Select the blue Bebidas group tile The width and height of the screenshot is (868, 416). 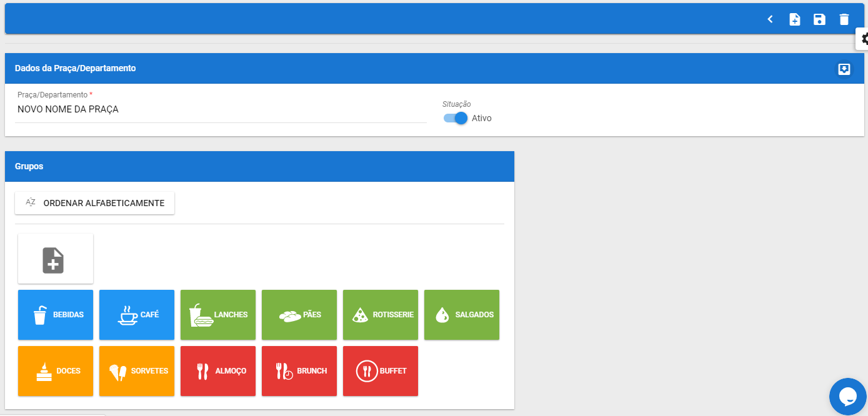55,315
